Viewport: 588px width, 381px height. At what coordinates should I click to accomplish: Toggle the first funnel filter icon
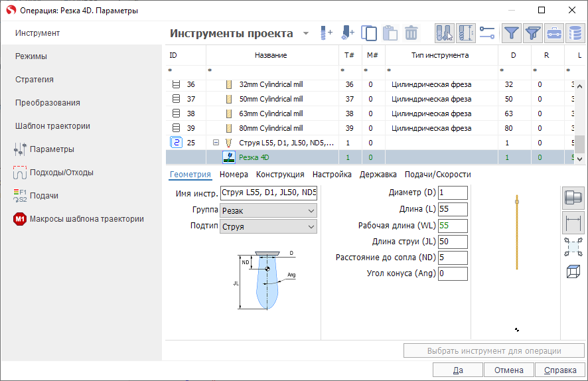point(511,33)
